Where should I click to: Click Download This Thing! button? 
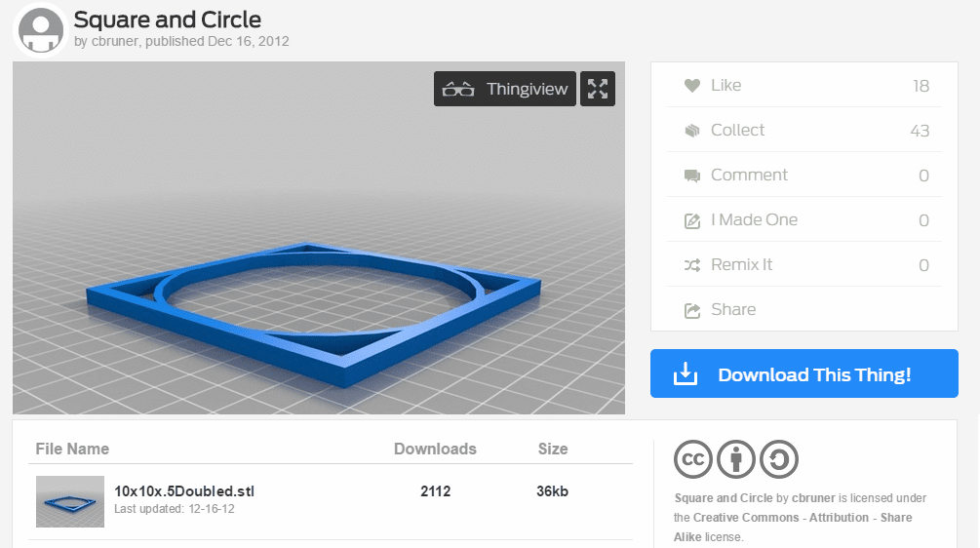coord(804,373)
